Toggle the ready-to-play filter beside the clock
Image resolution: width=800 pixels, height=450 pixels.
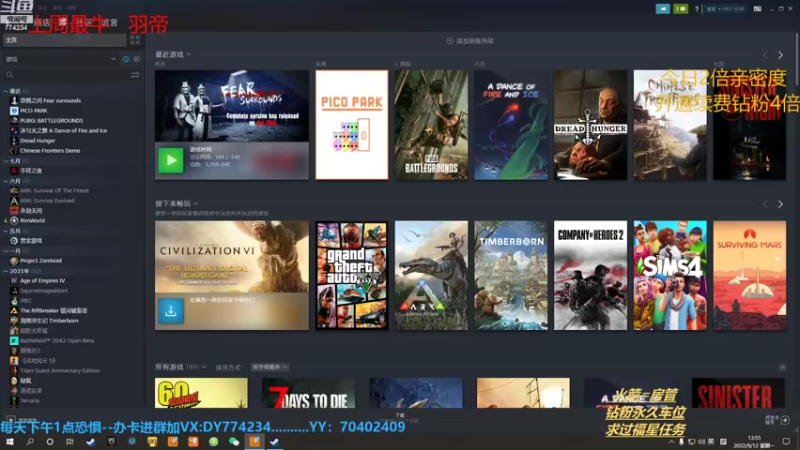136,59
